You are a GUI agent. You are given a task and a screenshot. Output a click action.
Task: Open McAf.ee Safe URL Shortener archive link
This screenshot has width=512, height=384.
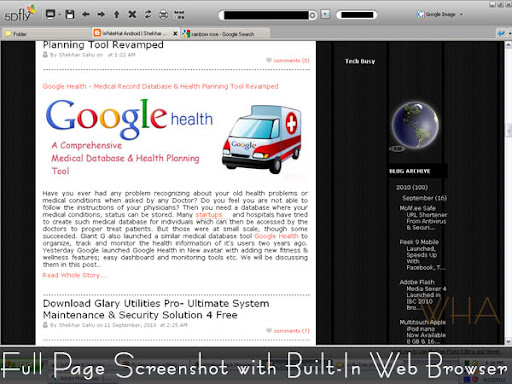[423, 218]
